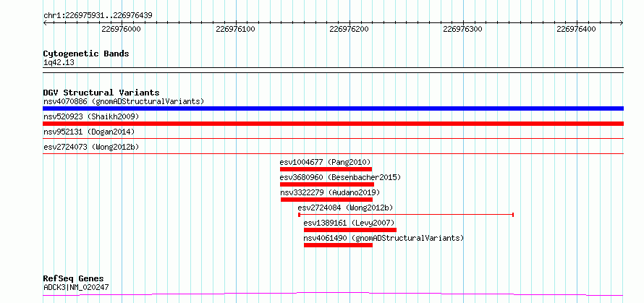Click the cytogenetic band double line
644x303 pixels.
tap(333, 70)
